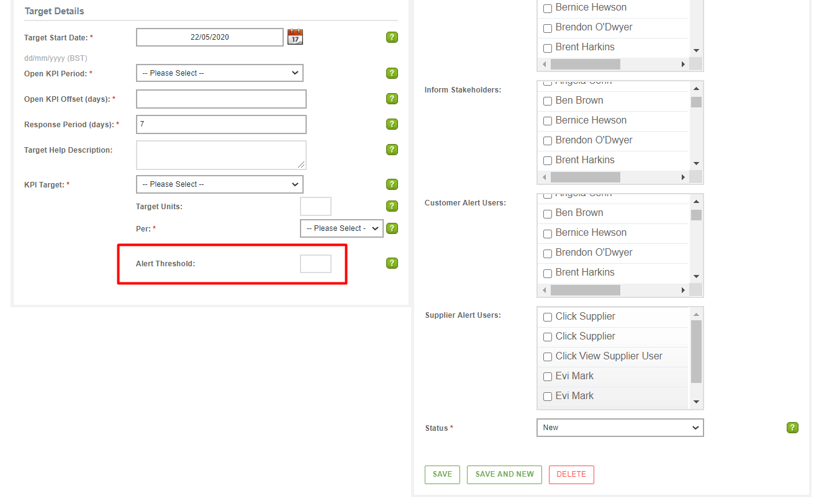Open the KPI Target dropdown
Image resolution: width=819 pixels, height=504 pixels.
click(220, 184)
